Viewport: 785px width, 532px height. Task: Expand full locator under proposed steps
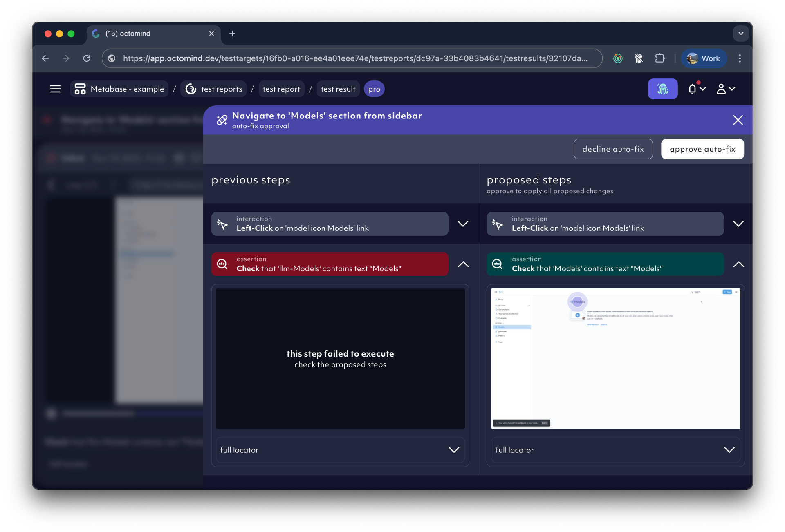pyautogui.click(x=729, y=450)
